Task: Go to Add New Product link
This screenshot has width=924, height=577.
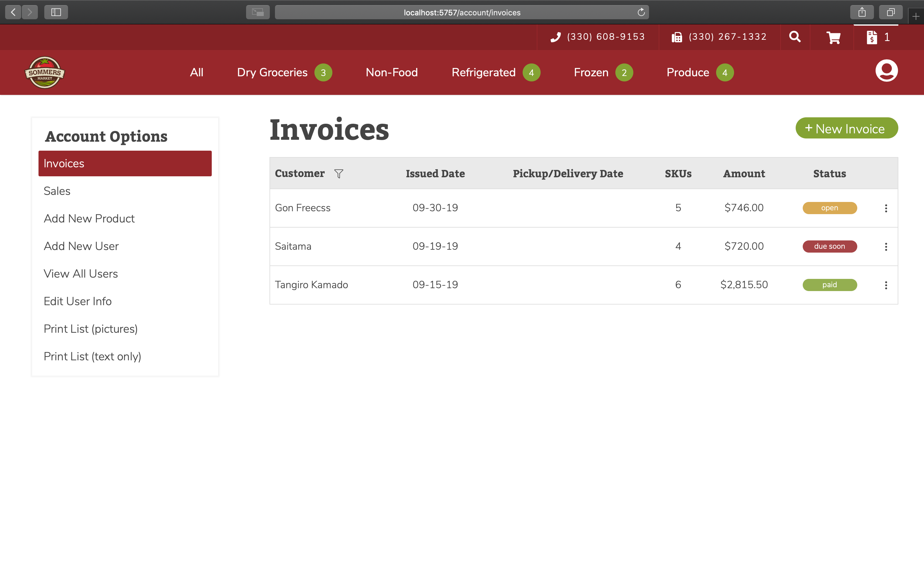Action: pyautogui.click(x=89, y=219)
